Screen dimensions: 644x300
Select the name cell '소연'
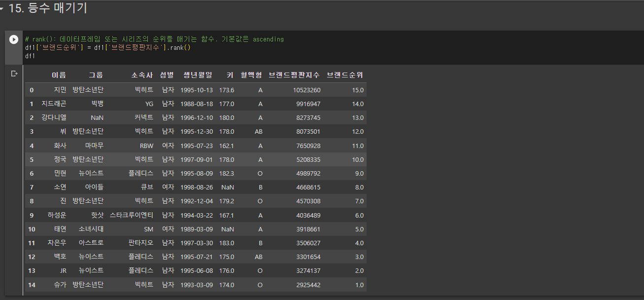(60, 187)
